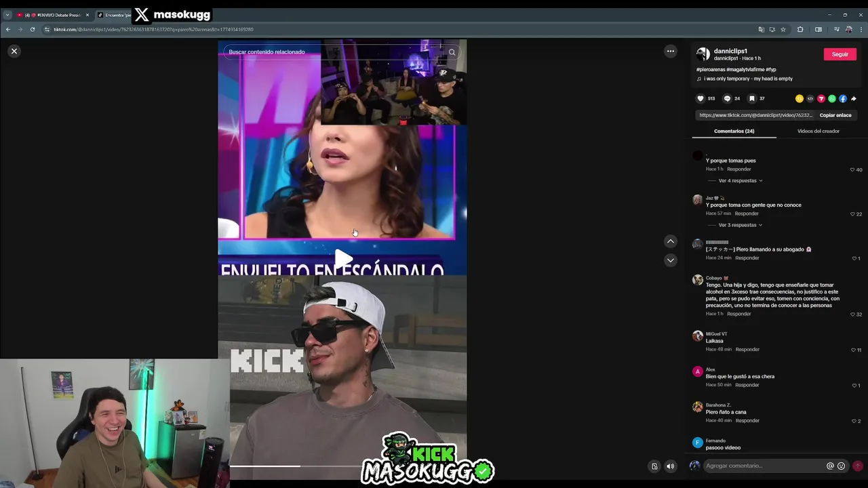Like Alex's comment heart
Viewport: 868px width, 488px height.
pos(854,386)
